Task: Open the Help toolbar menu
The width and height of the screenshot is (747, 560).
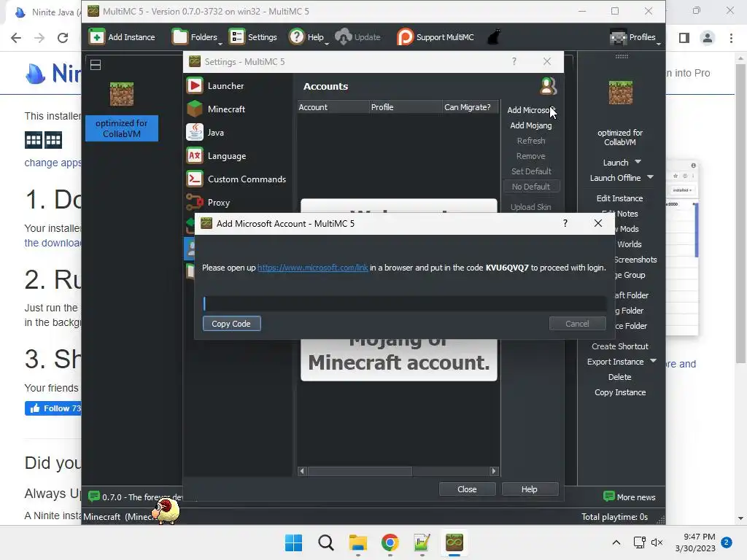Action: pos(309,37)
